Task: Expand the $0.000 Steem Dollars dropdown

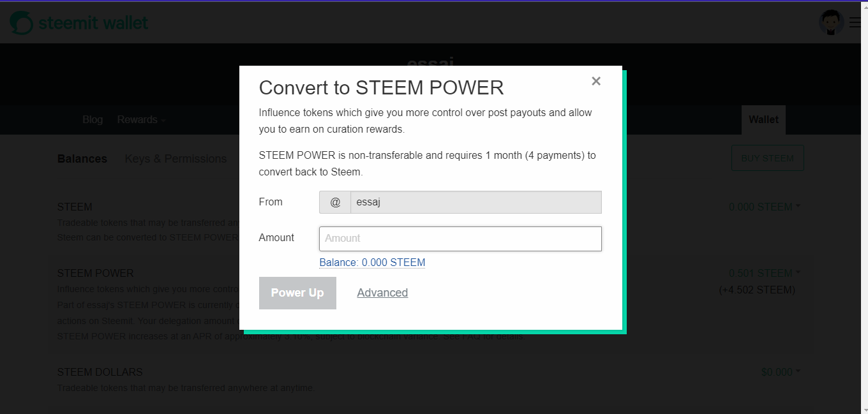Action: tap(781, 372)
